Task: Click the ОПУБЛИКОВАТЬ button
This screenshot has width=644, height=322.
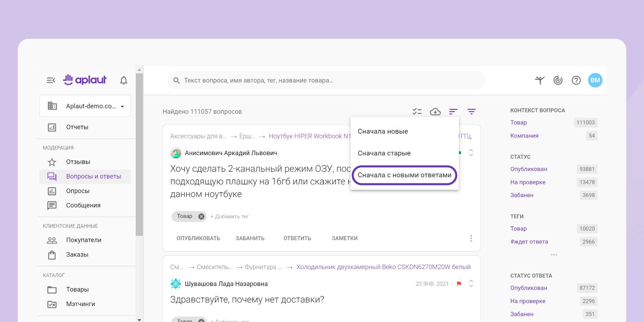Action: coord(198,239)
